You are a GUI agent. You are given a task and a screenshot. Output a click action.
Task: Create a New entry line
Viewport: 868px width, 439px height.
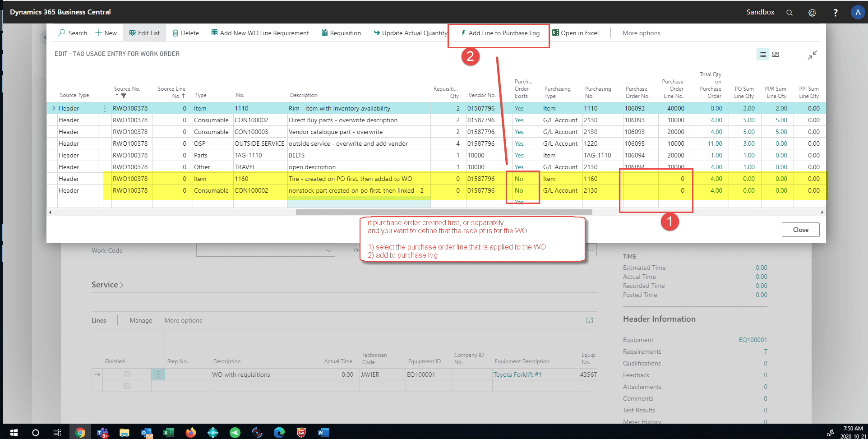(106, 33)
